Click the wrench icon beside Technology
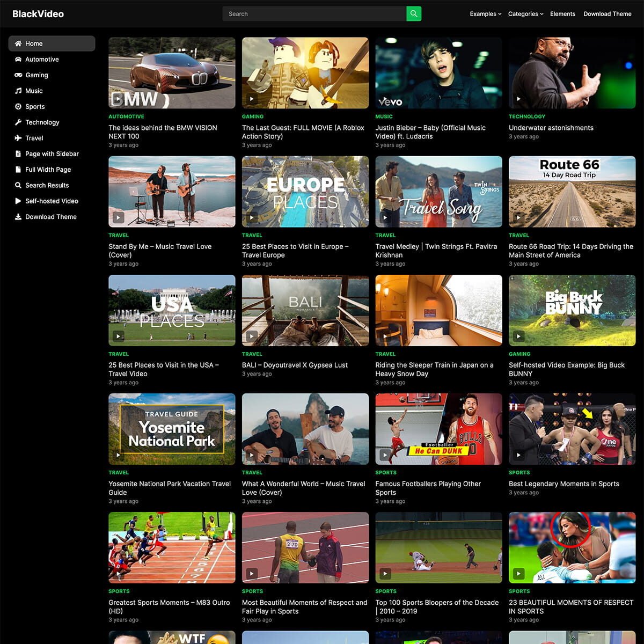 point(18,122)
